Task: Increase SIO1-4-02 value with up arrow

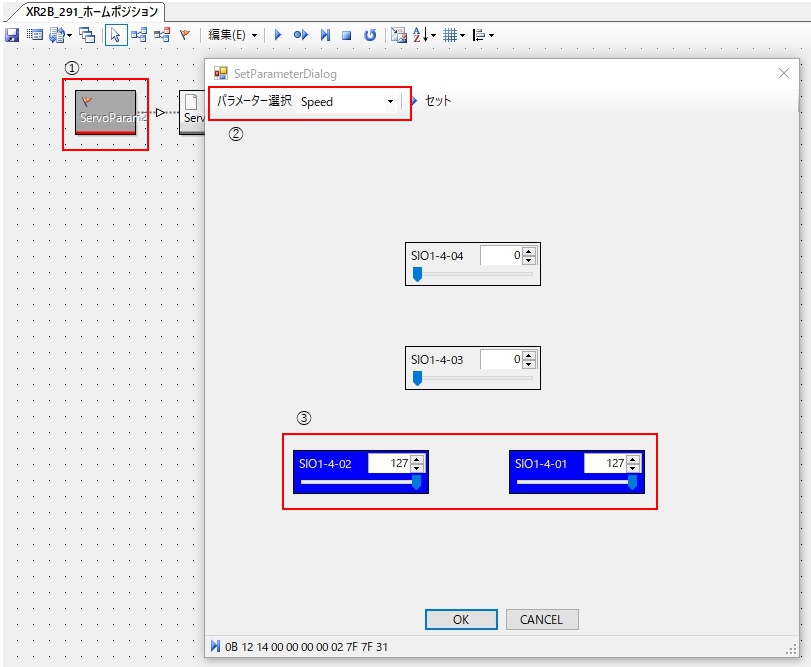Action: [x=417, y=459]
